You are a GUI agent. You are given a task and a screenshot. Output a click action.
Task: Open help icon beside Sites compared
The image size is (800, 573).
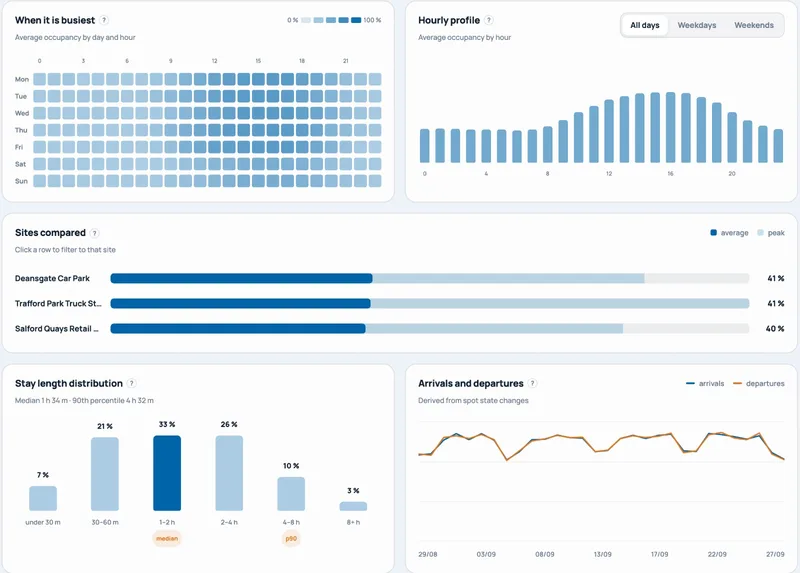(x=94, y=233)
